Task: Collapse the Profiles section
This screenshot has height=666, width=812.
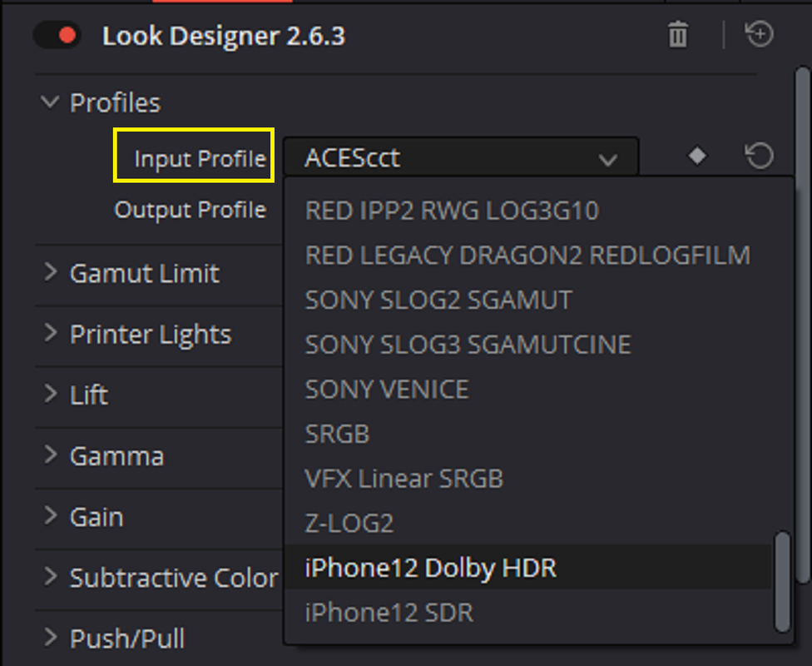Action: [50, 102]
